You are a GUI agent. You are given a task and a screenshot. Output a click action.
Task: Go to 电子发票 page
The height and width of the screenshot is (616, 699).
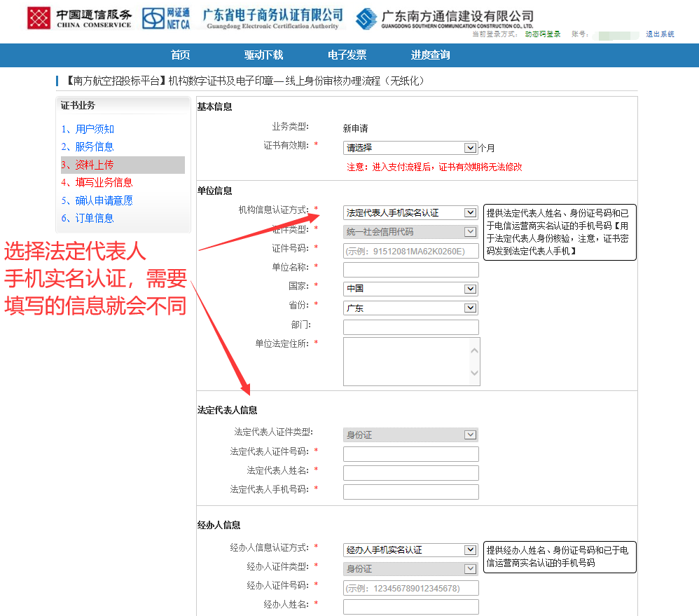tap(347, 55)
